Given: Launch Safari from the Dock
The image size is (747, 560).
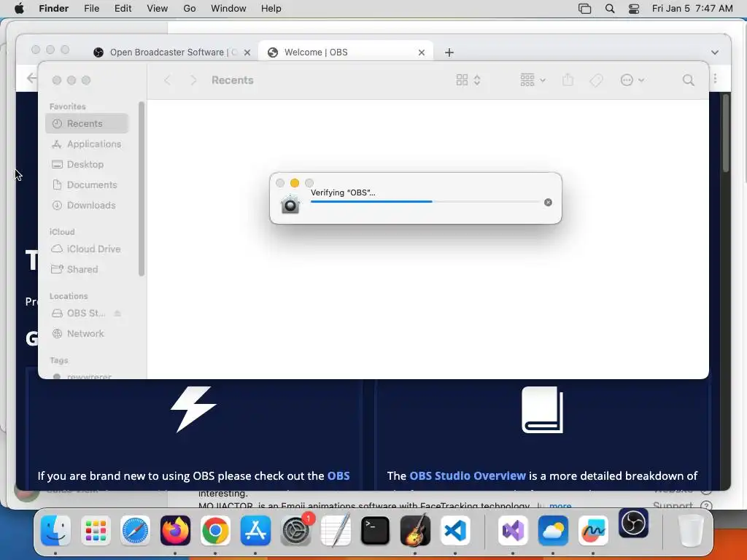Looking at the screenshot, I should point(135,531).
